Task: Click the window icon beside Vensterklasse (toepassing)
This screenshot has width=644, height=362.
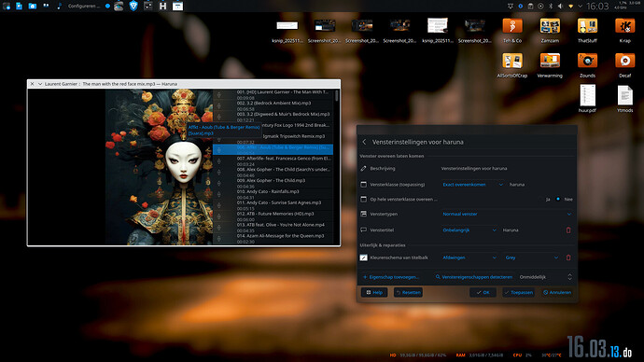Action: 363,185
